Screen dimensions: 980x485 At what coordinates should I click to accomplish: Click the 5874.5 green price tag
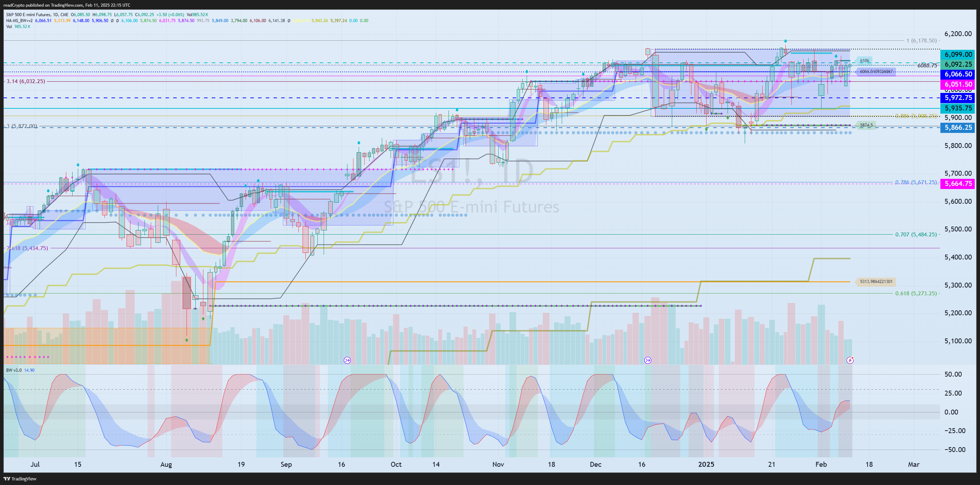[x=866, y=125]
